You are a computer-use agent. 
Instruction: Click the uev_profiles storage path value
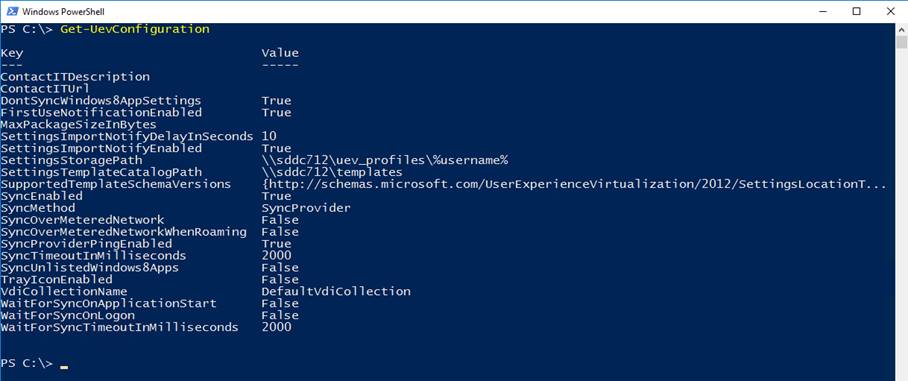pyautogui.click(x=385, y=160)
